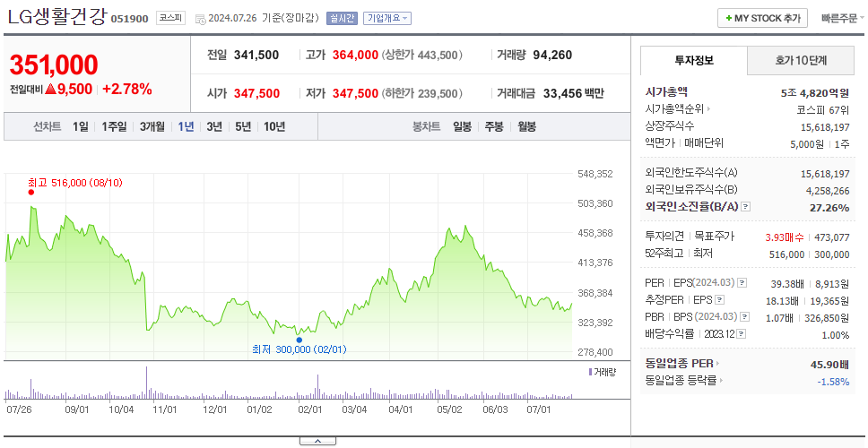This screenshot has height=448, width=868.
Task: Click the help icon beside 추정PER EPS
Action: point(719,300)
